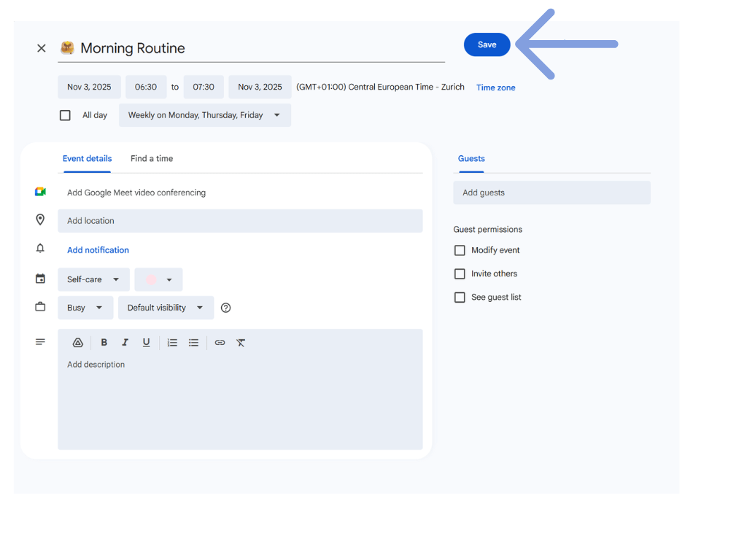Open the visibility help question icon
Image resolution: width=747 pixels, height=560 pixels.
coord(225,308)
